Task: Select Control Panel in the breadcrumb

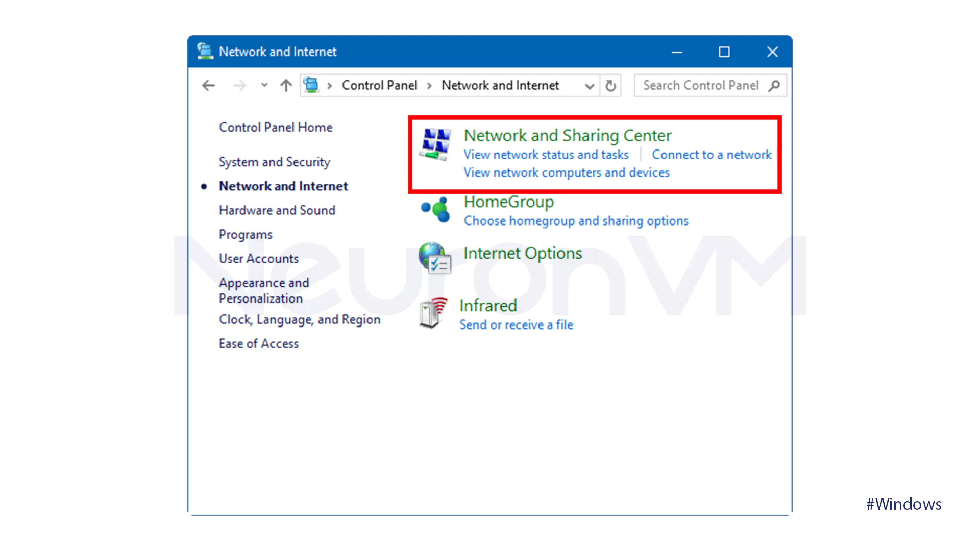Action: 379,85
